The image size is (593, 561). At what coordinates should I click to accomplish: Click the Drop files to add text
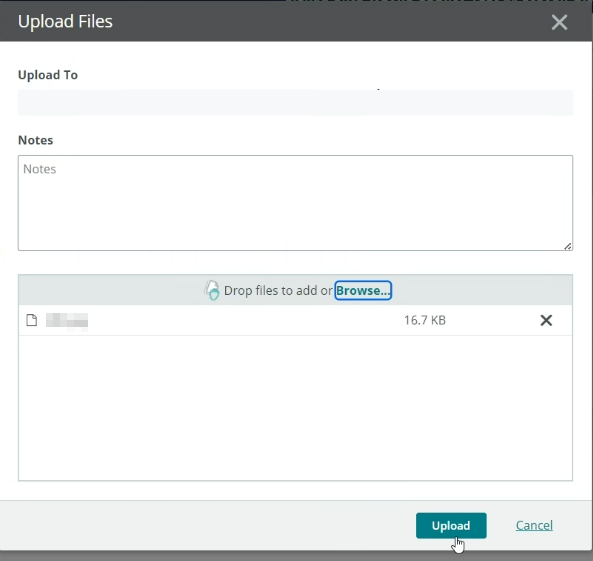click(x=278, y=290)
